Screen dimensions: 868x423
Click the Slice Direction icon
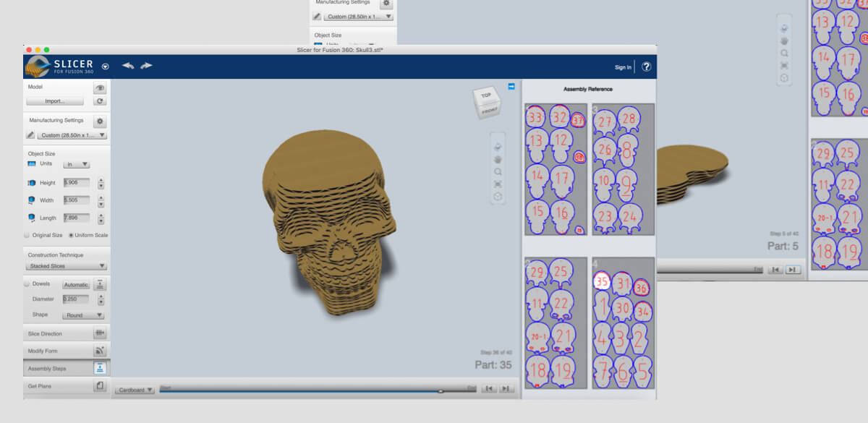tap(100, 333)
